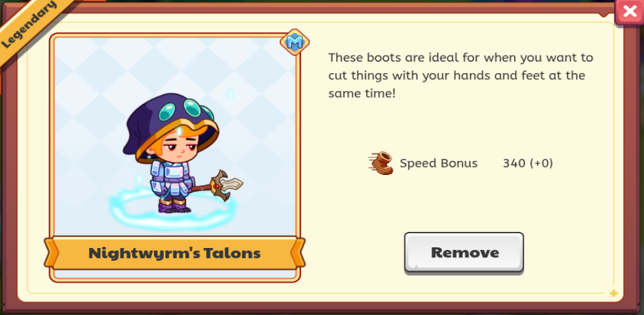Screen dimensions: 644x315
Task: Click the blue M member badge icon
Action: [295, 42]
